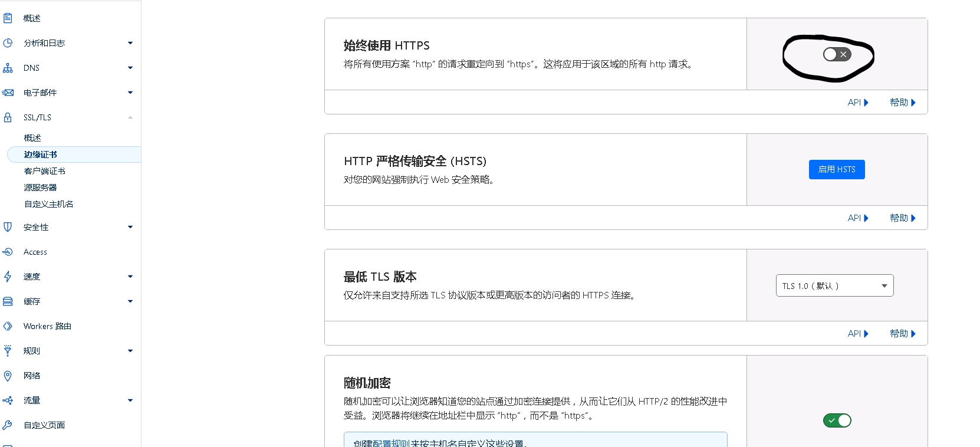Disable the 随机加密 toggle switch

(x=837, y=420)
